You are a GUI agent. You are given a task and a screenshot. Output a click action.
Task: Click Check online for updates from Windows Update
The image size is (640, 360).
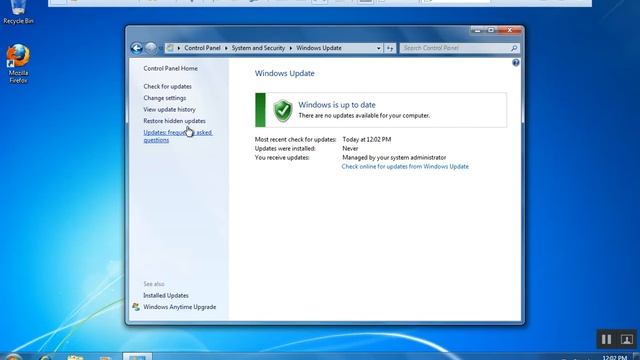tap(405, 167)
